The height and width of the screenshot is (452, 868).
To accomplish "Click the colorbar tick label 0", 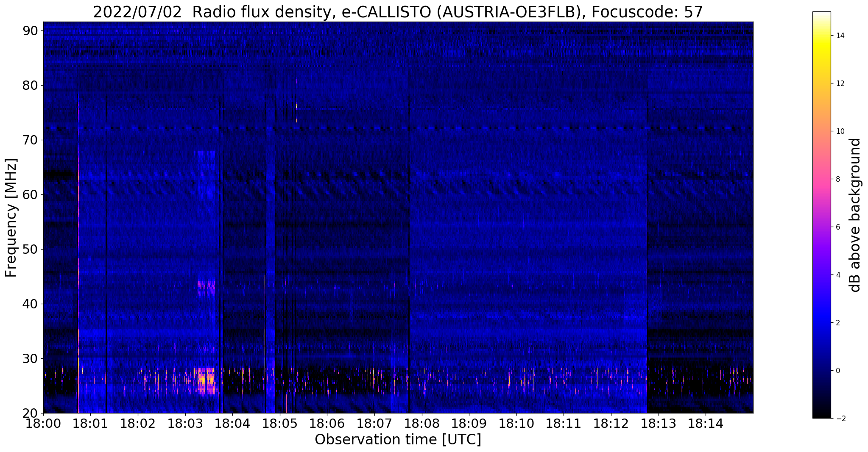I will 837,371.
